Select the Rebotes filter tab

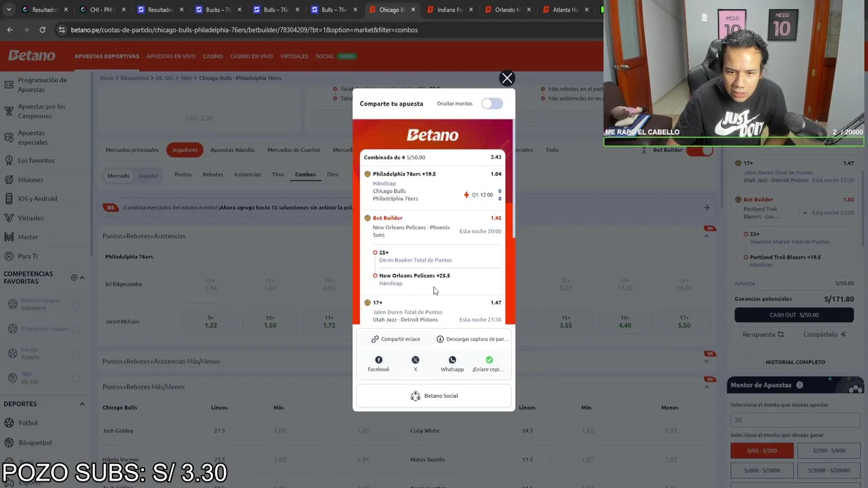pos(212,174)
